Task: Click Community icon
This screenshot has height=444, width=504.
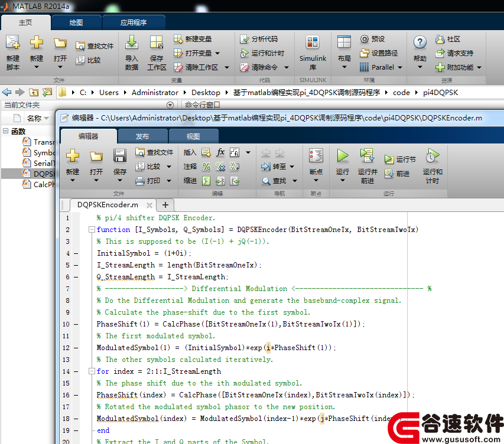Action: click(x=440, y=39)
